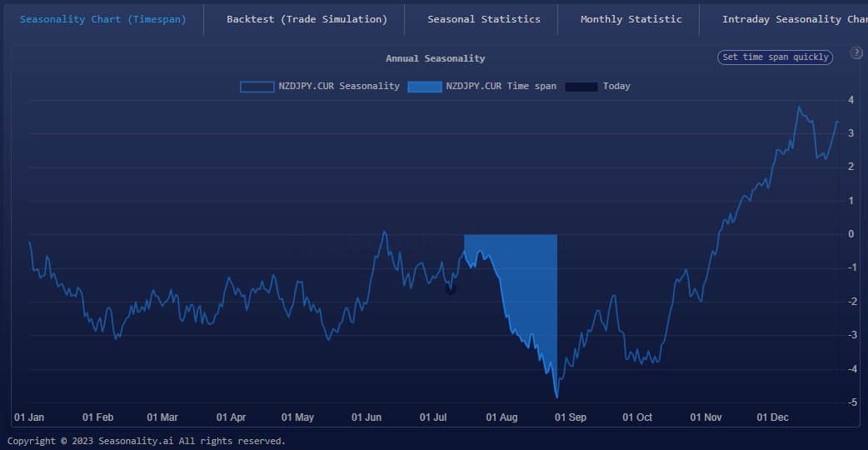This screenshot has width=868, height=450.
Task: Click the filled blue Time span swatch
Action: (x=425, y=87)
